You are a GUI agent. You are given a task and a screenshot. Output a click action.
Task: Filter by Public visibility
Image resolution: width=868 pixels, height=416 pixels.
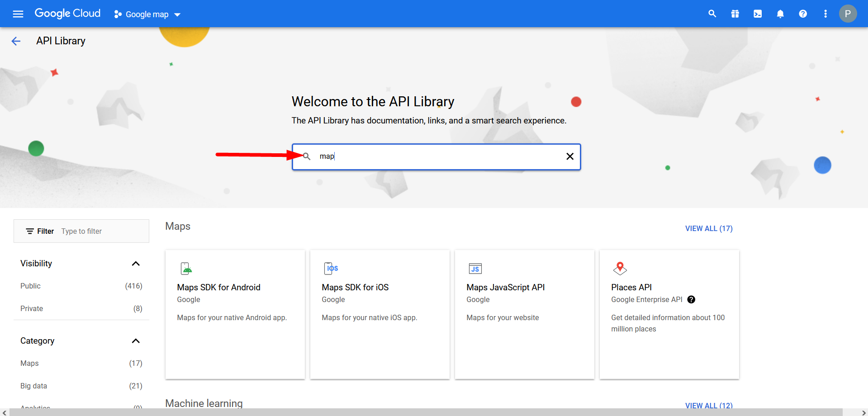[x=81, y=286]
